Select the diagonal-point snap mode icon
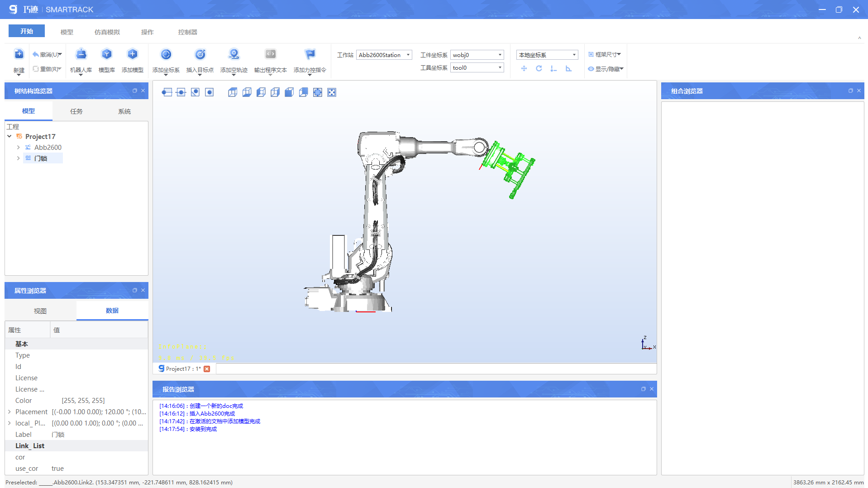The width and height of the screenshot is (868, 488). pyautogui.click(x=195, y=92)
